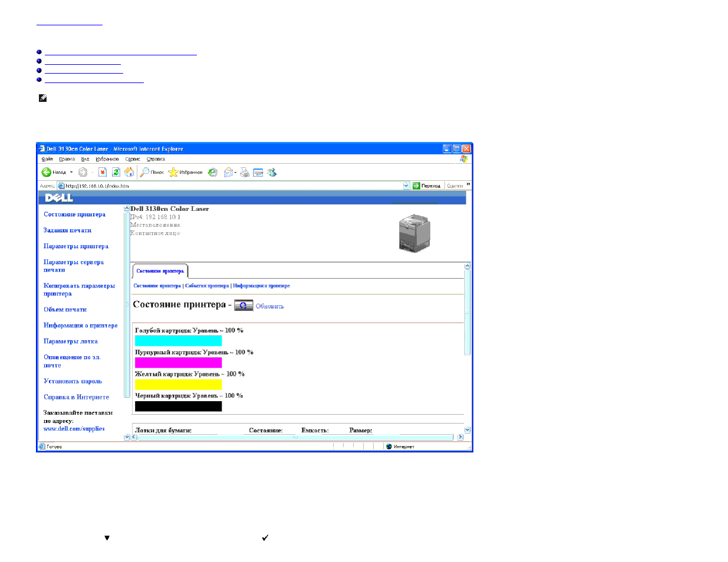Open Поиск search in toolbar
728x562 pixels.
(151, 172)
